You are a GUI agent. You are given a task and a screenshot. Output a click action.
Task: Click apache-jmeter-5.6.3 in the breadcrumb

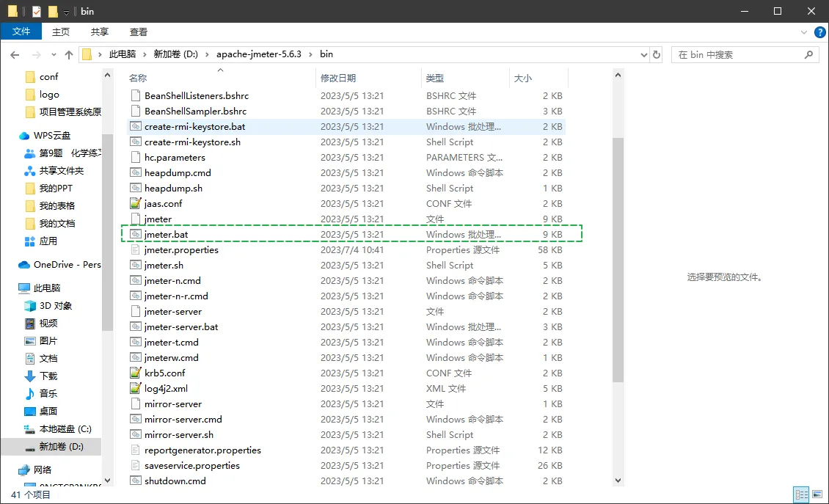pyautogui.click(x=258, y=54)
